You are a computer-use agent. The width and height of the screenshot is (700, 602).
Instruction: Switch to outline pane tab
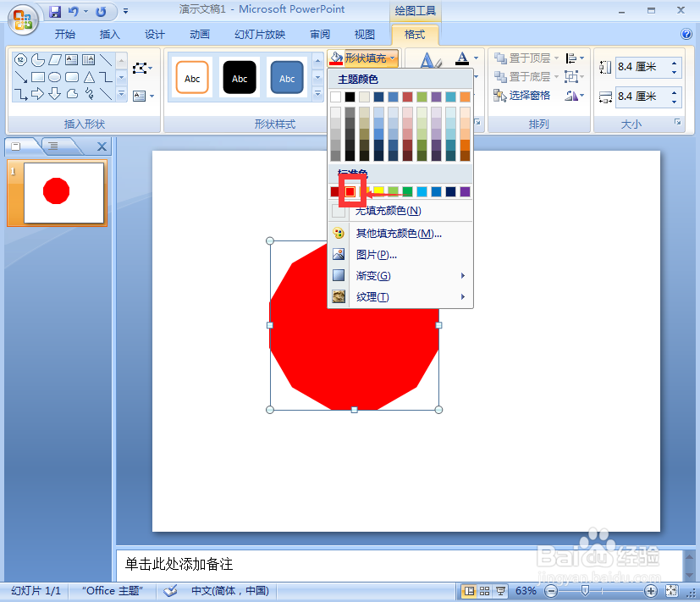click(53, 146)
